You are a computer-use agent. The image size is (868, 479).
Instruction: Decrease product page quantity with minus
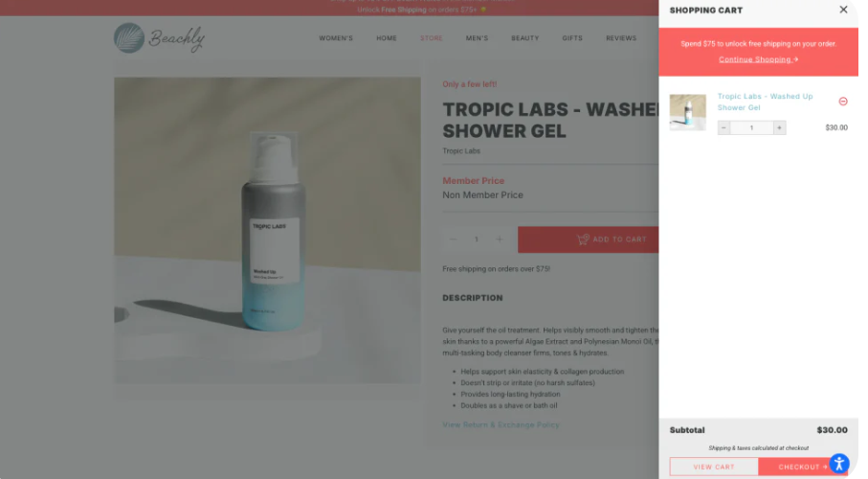pyautogui.click(x=454, y=239)
